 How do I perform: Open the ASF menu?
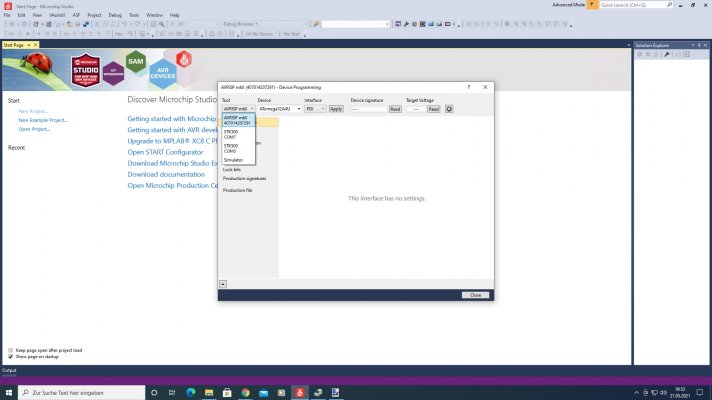(76, 15)
